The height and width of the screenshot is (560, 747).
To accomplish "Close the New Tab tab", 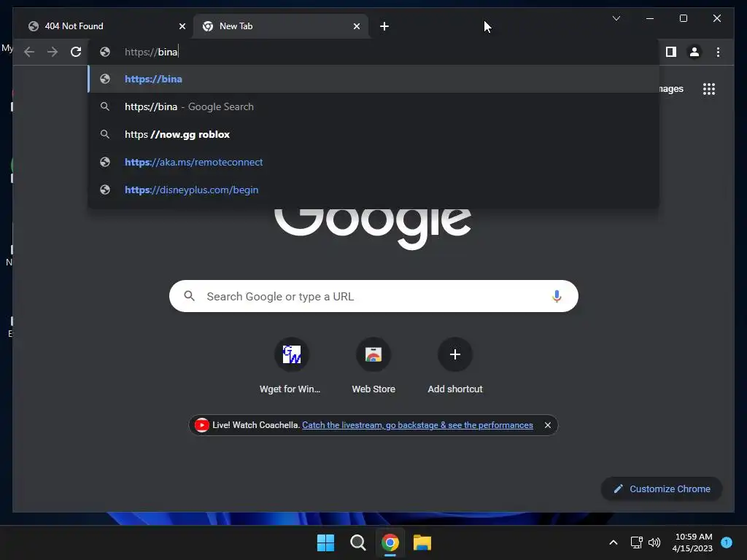I will (x=356, y=26).
